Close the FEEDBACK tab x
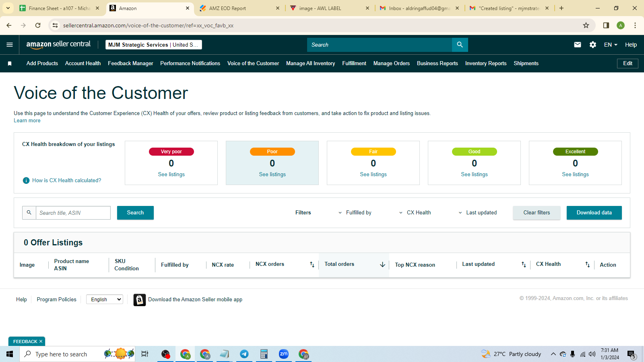 [41, 341]
